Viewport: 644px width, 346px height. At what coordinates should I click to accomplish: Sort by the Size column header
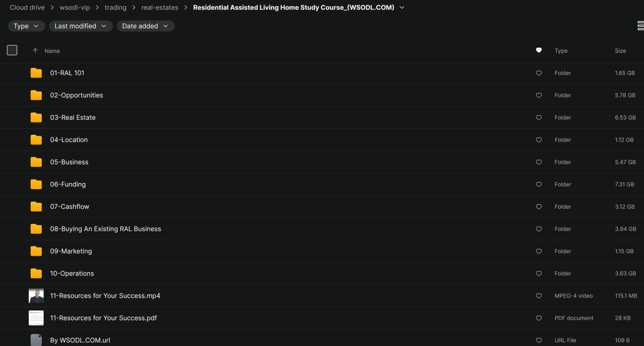click(x=620, y=51)
